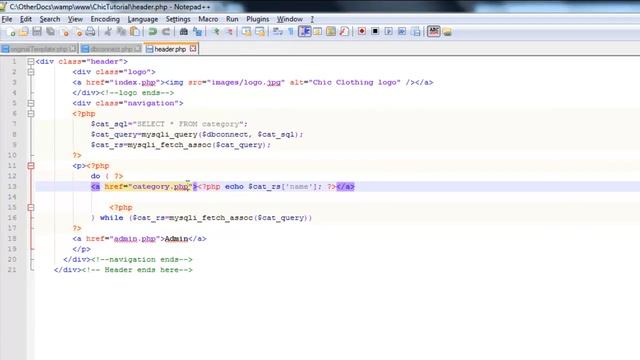Close the header.php tab
Screen dimensions: 640x360
[x=193, y=49]
